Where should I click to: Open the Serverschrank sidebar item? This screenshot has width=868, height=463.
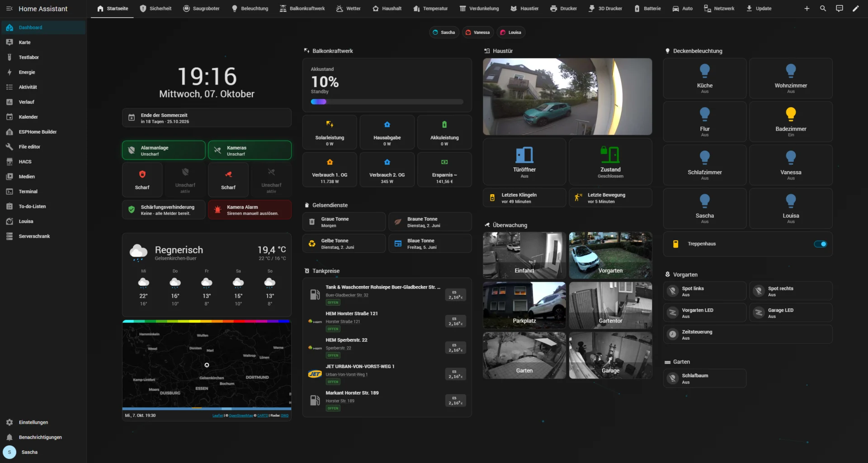point(43,236)
